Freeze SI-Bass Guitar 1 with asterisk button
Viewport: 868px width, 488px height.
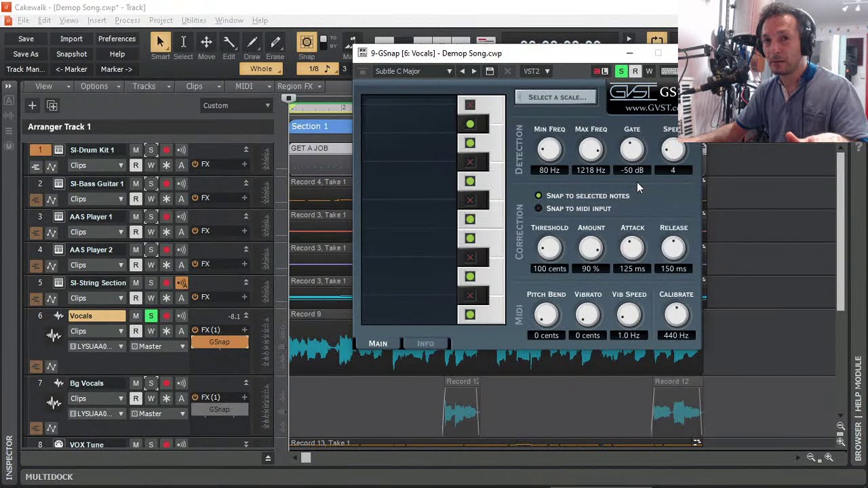[x=166, y=199]
